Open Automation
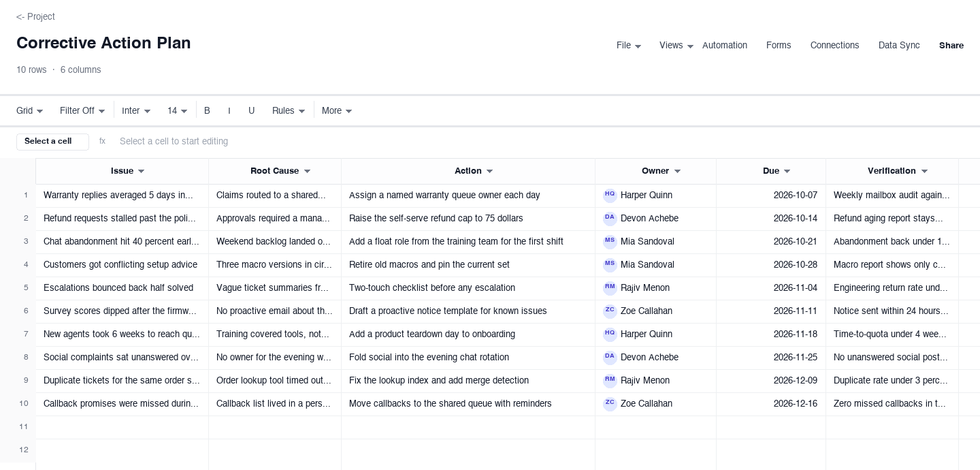This screenshot has width=980, height=470. pyautogui.click(x=725, y=46)
